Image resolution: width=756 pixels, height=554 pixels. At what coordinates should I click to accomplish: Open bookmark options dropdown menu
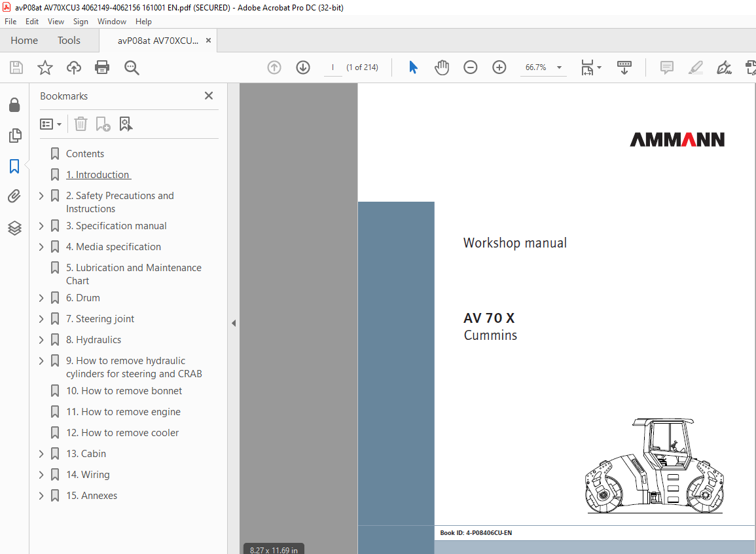pyautogui.click(x=50, y=124)
